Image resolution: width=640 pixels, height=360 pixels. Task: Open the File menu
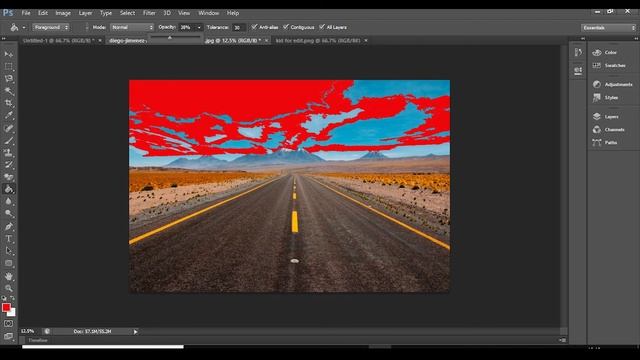[26, 13]
